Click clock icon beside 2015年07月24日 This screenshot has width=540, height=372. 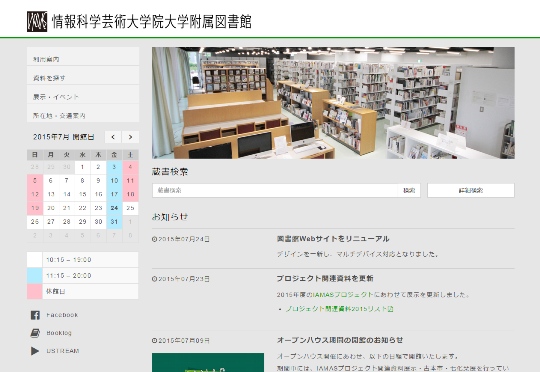click(154, 239)
